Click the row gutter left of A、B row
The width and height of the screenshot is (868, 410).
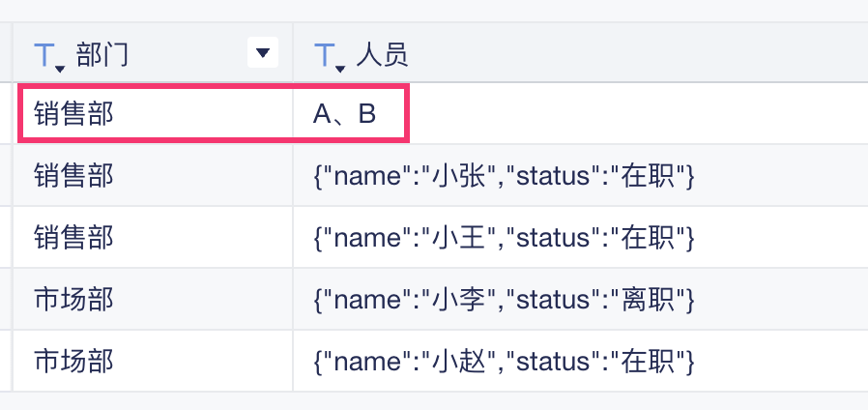click(6, 114)
